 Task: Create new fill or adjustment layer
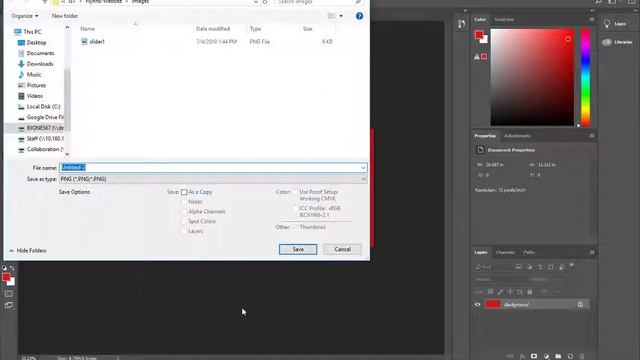point(546,356)
